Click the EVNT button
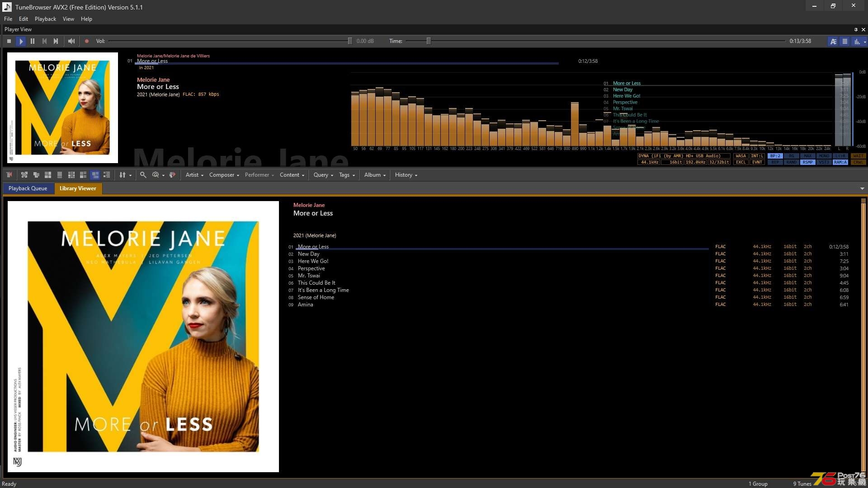 point(757,162)
